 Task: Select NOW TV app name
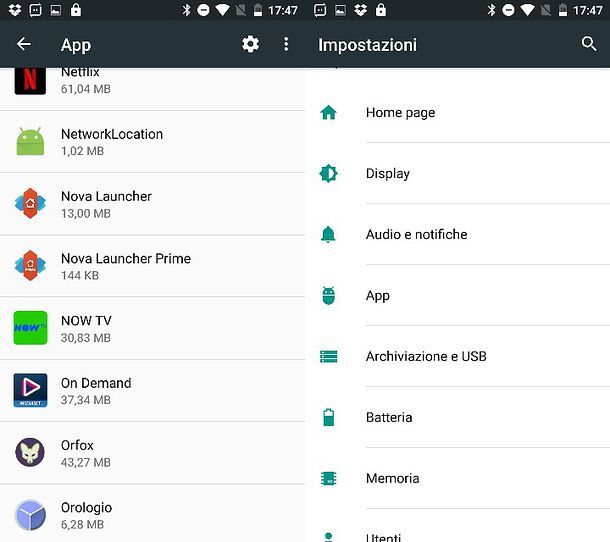[86, 321]
